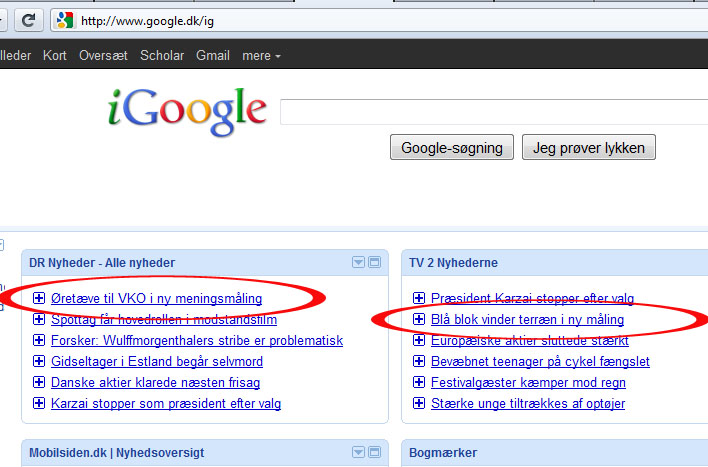708x467 pixels.
Task: Expand the 'Spottag får hovedrollen' plus icon
Action: pos(39,319)
